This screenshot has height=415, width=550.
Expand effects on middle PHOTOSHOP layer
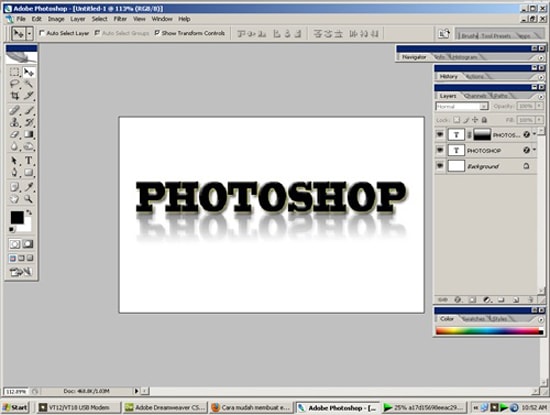tap(534, 150)
